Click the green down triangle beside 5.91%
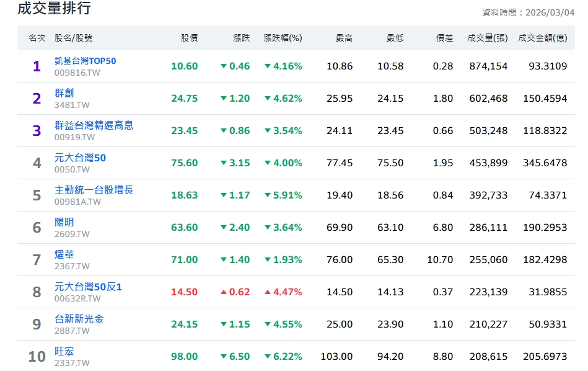 (268, 195)
